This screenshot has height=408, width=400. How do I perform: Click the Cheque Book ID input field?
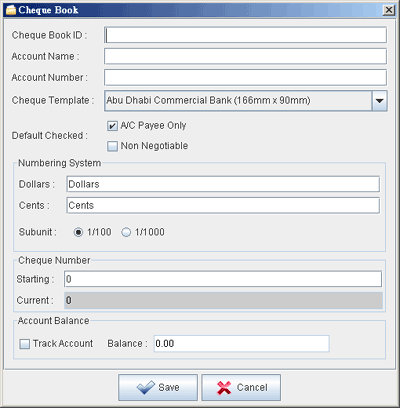click(x=245, y=35)
